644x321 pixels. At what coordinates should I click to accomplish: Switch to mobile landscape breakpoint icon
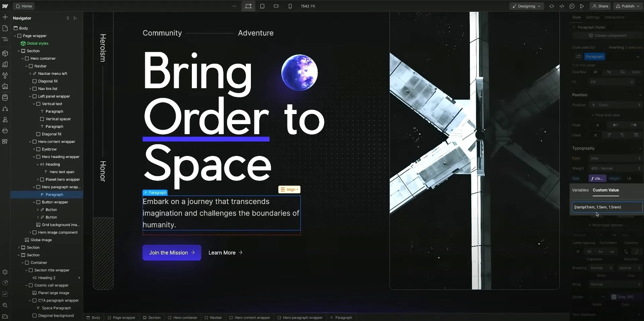[x=276, y=6]
